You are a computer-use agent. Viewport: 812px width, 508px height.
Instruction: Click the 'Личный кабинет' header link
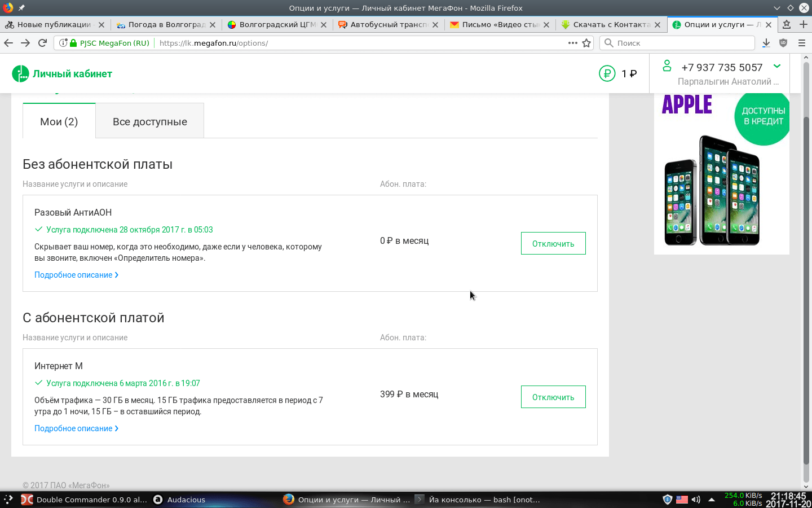(72, 74)
